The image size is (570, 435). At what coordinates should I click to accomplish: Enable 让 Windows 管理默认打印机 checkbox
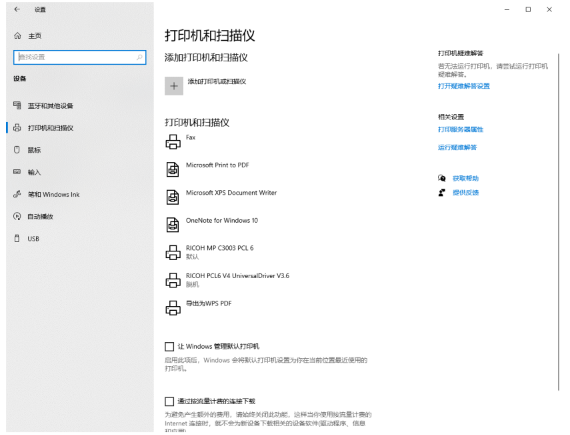pyautogui.click(x=169, y=346)
